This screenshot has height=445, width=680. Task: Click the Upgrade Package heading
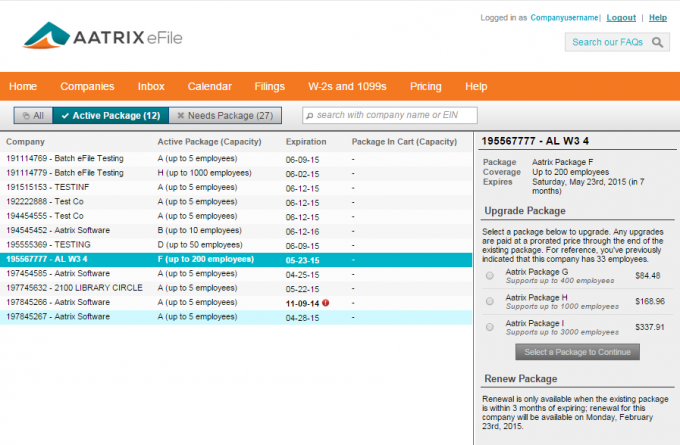(x=525, y=211)
